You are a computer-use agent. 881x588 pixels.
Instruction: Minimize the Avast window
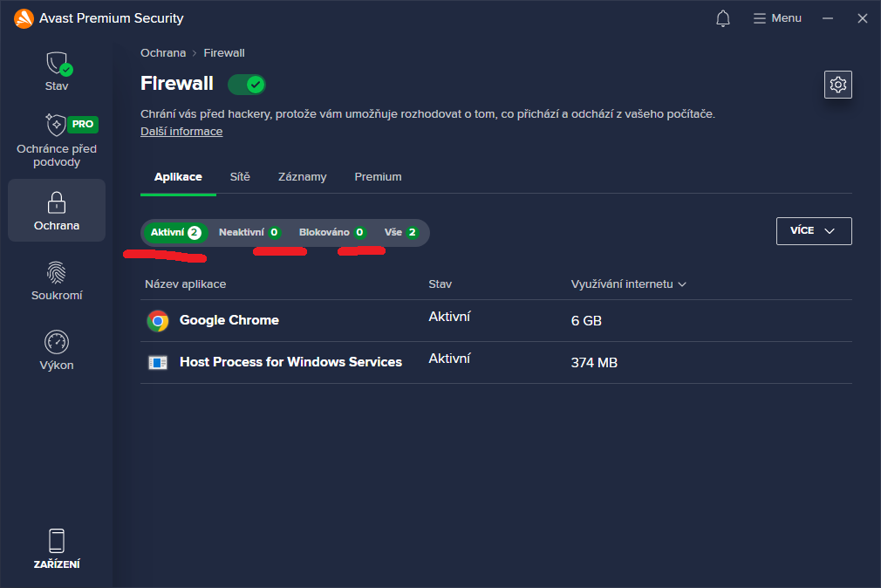tap(828, 18)
